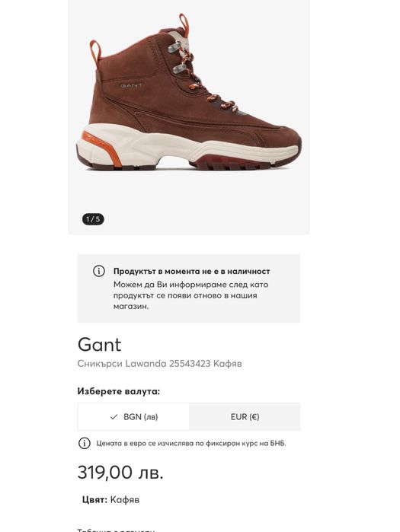Open the partially visible size table link
400x532 pixels.
[116, 530]
